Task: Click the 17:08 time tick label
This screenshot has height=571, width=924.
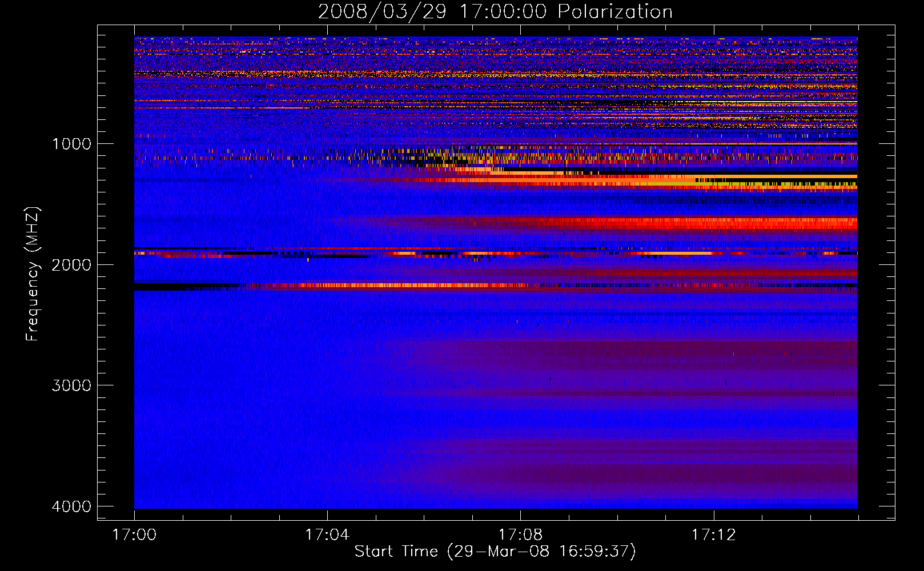Action: click(x=520, y=535)
